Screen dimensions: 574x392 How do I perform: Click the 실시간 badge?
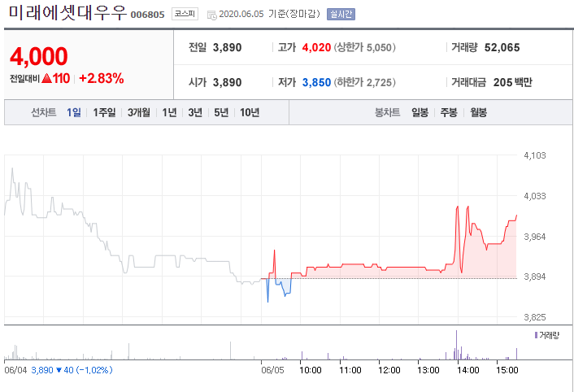341,15
